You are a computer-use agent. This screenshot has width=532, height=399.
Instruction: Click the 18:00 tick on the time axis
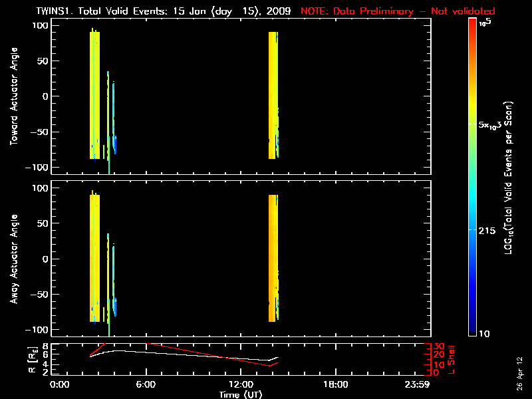[x=335, y=385]
